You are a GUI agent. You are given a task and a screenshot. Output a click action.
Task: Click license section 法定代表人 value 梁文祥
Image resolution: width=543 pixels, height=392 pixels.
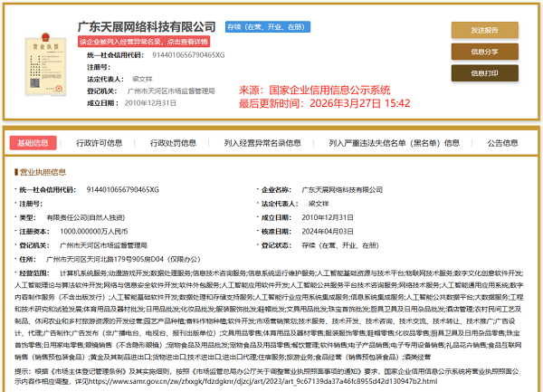[319, 204]
